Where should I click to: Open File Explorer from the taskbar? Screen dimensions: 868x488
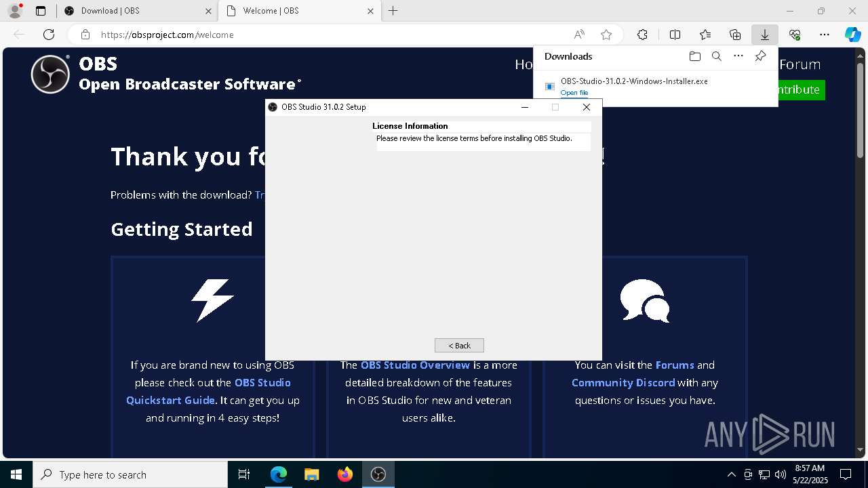(311, 474)
